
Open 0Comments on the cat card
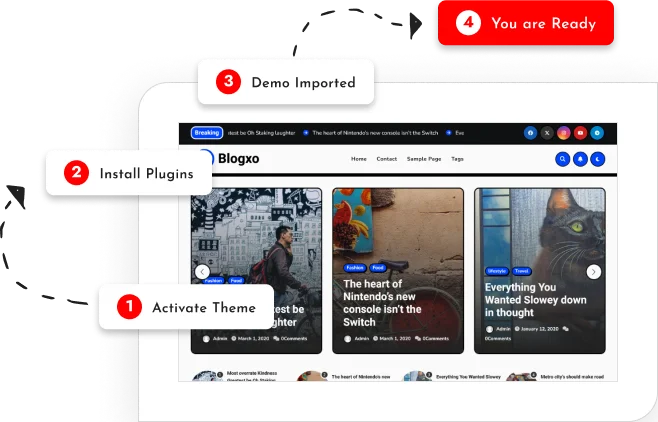click(x=498, y=339)
